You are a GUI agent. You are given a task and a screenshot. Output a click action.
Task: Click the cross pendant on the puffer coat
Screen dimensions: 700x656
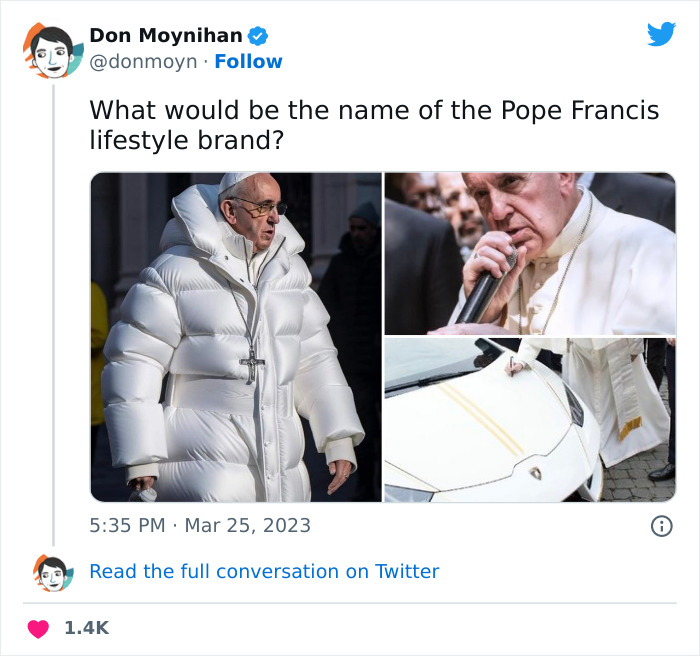[253, 360]
